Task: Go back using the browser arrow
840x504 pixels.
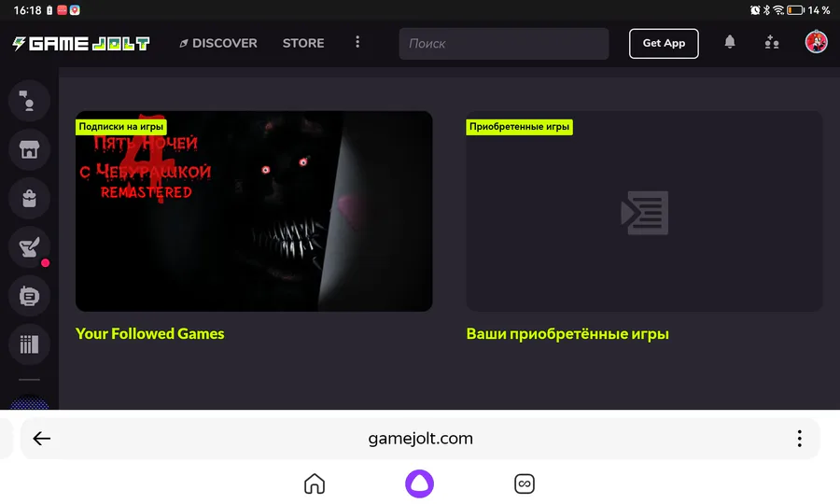Action: [x=41, y=438]
